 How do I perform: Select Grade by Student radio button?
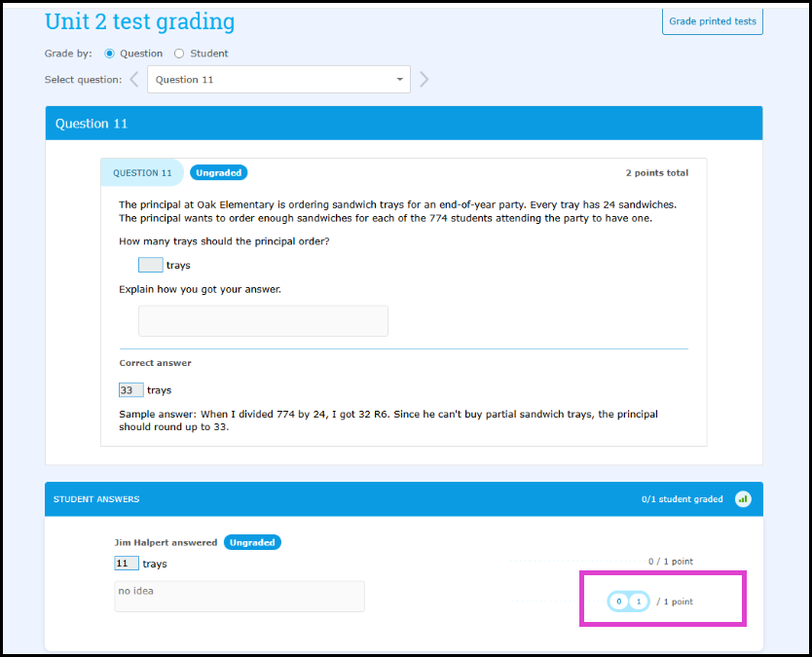[179, 54]
